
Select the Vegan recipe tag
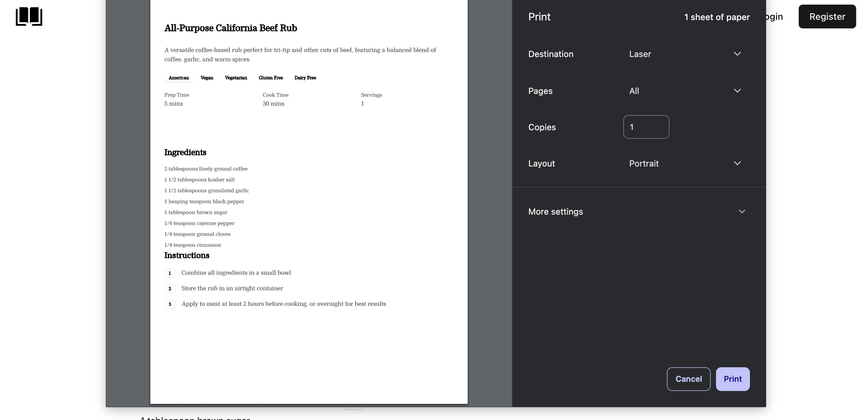207,77
